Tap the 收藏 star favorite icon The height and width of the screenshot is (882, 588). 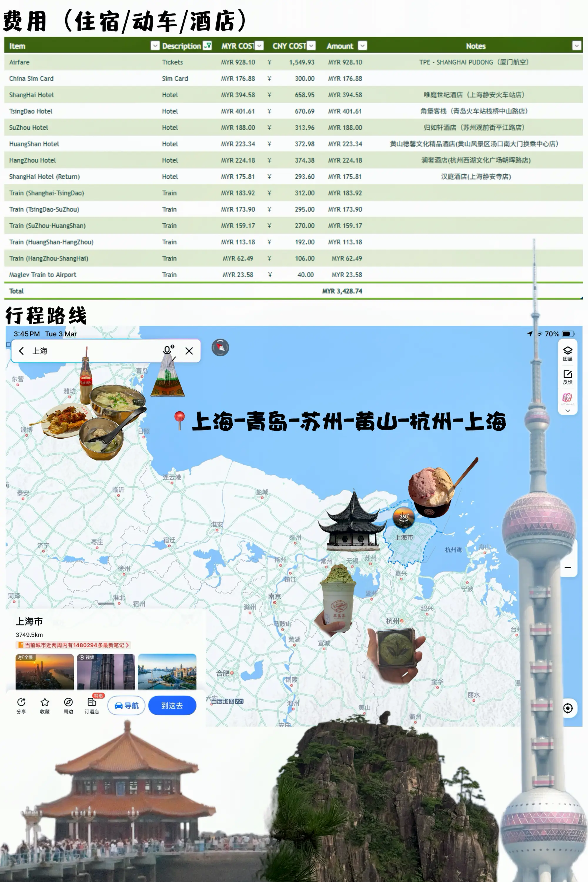tap(45, 702)
